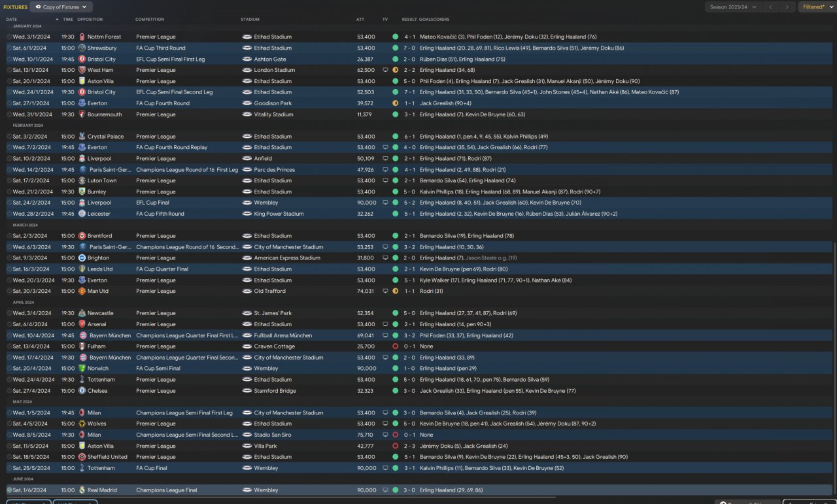Open the 7 - 0 result against Shrewsbury
The height and width of the screenshot is (504, 837).
[410, 48]
